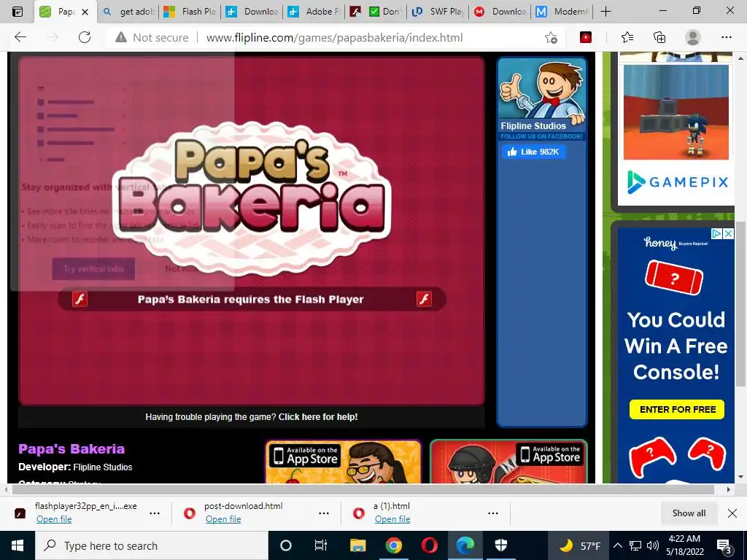The height and width of the screenshot is (560, 747).
Task: Open the AdChoices icon on honey ad
Action: [x=717, y=234]
